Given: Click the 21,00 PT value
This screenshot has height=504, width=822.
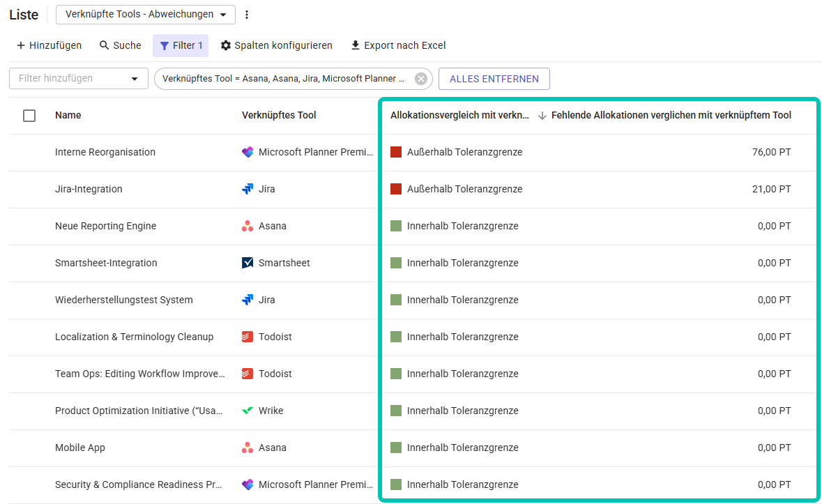Looking at the screenshot, I should (771, 189).
